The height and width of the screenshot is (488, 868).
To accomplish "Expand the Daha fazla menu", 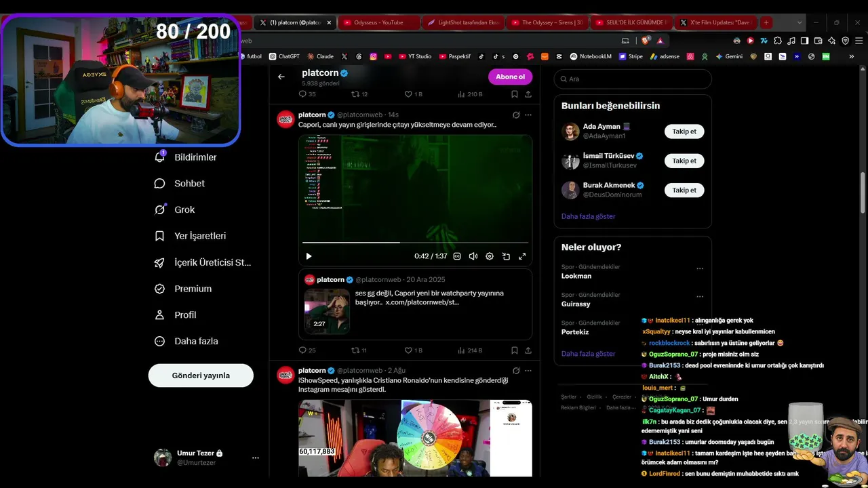I will coord(186,342).
